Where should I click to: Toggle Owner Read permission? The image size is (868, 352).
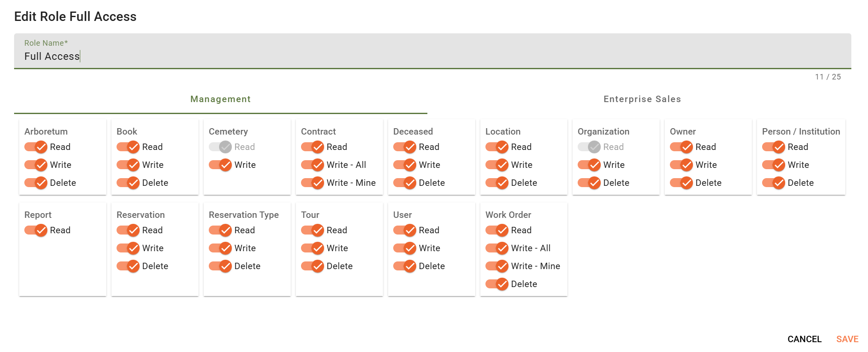[x=682, y=147]
